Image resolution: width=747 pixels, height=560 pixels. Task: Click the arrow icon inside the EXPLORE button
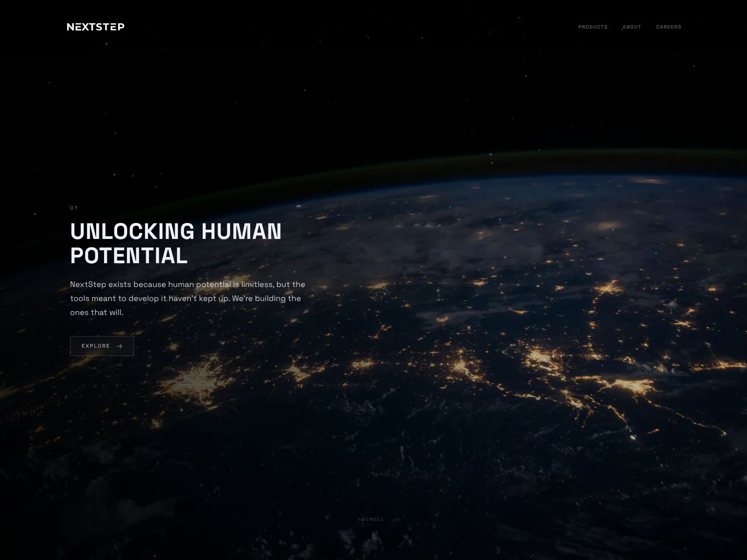[x=120, y=346]
